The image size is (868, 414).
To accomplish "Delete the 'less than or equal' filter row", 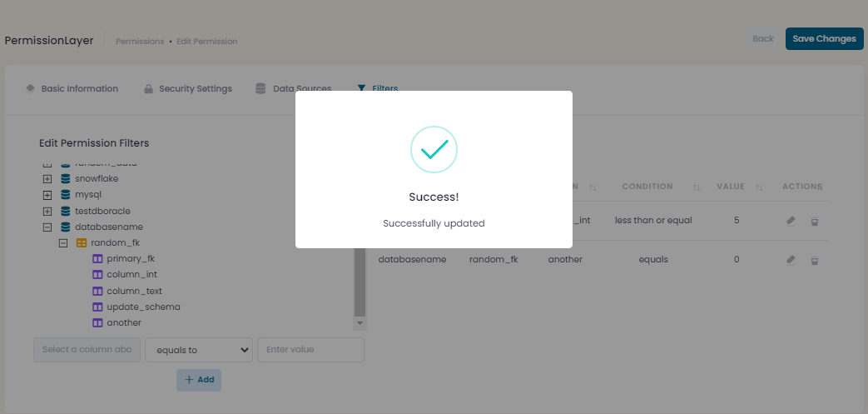I will coord(815,221).
